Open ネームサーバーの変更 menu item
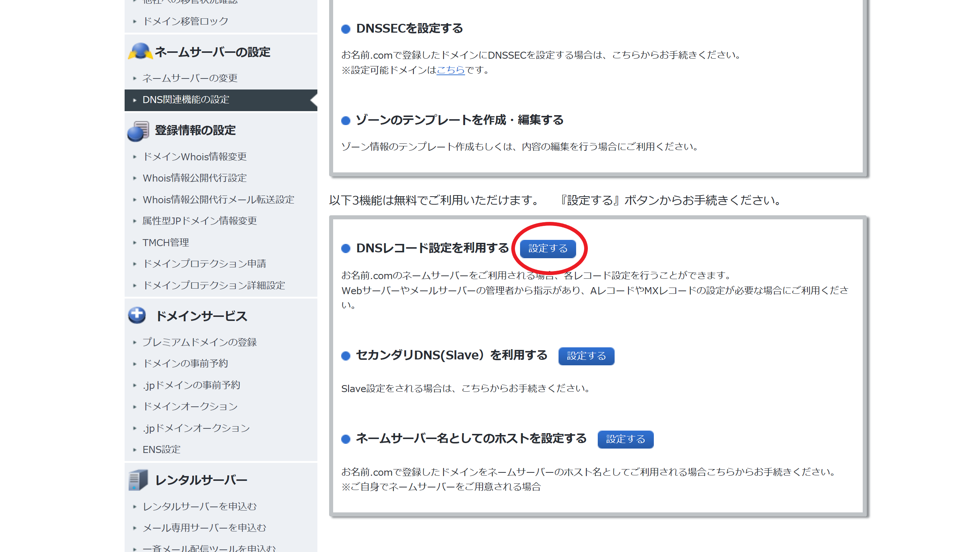980x552 pixels. click(189, 78)
